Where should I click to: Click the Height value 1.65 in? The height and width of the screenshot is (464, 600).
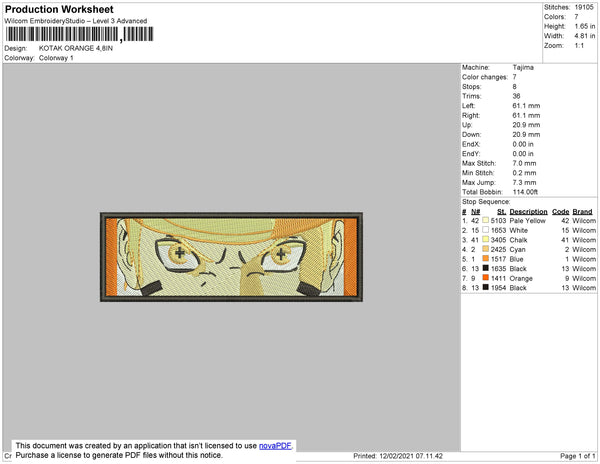point(585,26)
